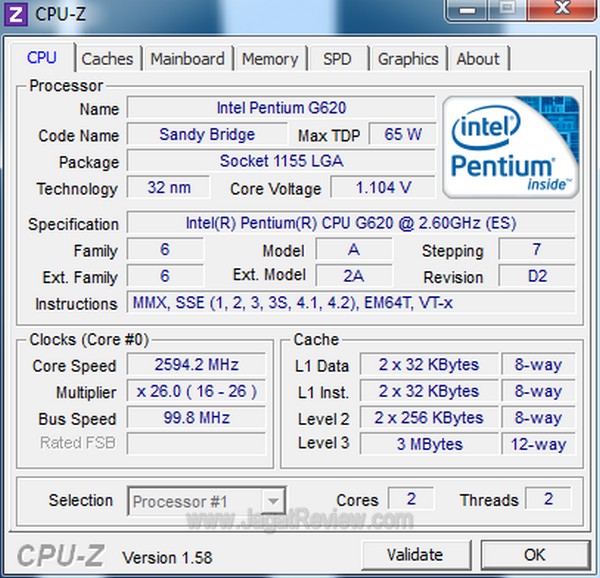600x578 pixels.
Task: Click the L1 Data 2 x 32 KBytes value
Action: (429, 365)
